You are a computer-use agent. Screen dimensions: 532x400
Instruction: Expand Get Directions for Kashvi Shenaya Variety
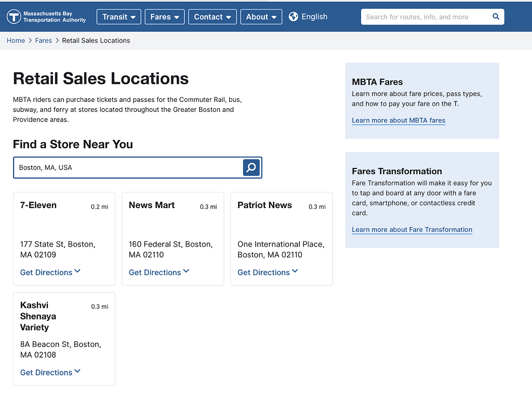click(50, 372)
